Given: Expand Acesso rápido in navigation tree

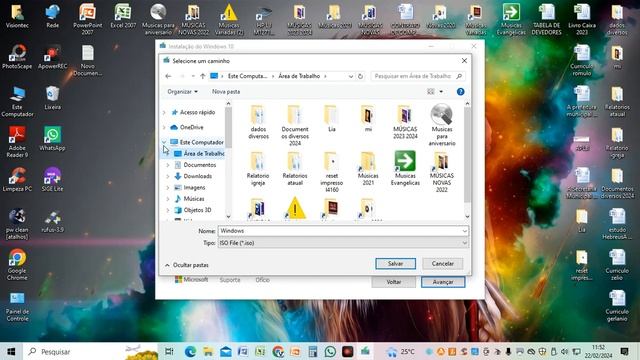Looking at the screenshot, I should [x=164, y=112].
